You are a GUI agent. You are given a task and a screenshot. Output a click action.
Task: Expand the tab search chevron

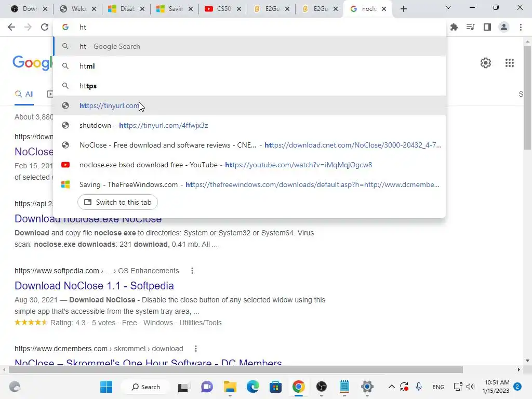click(448, 7)
